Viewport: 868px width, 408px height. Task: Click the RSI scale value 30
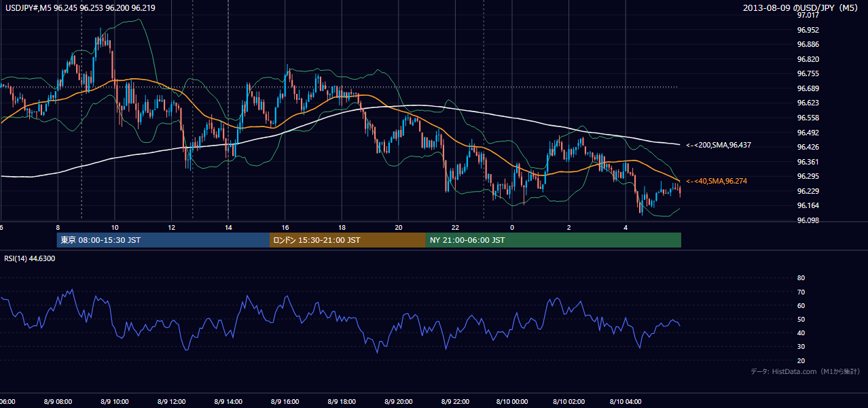tap(801, 347)
